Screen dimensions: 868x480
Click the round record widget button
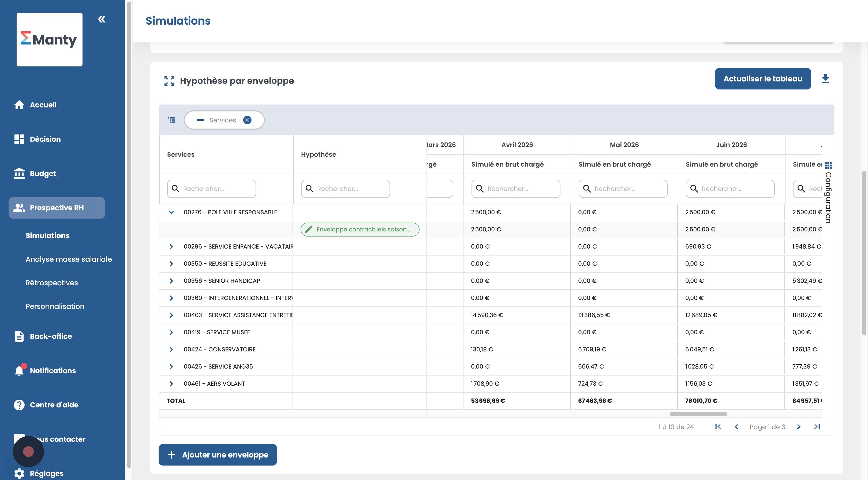point(28,451)
